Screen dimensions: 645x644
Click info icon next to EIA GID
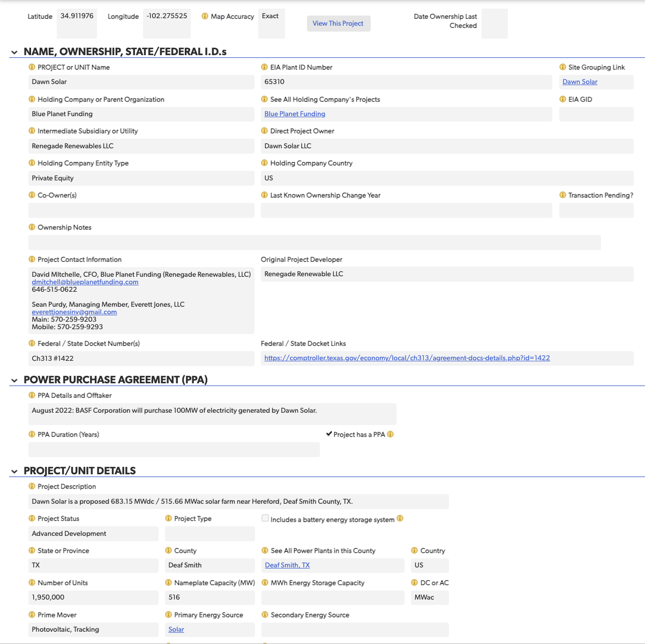pyautogui.click(x=562, y=99)
